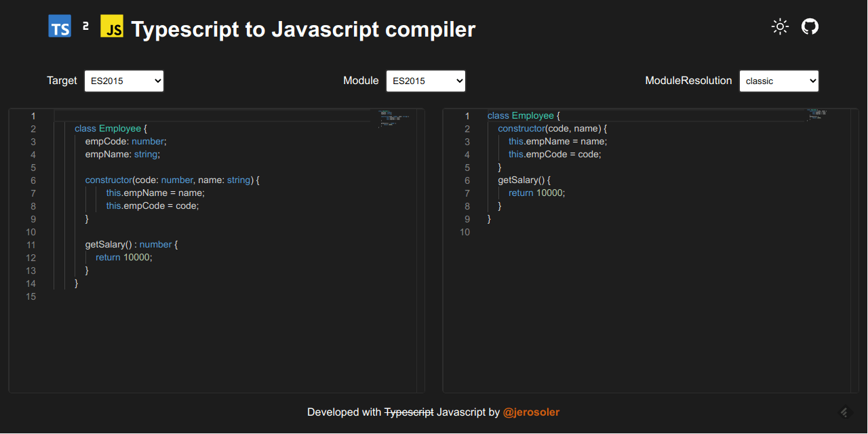Click the return 10000 statement in TypeScript code
Viewport: 868px width, 434px height.
pyautogui.click(x=123, y=257)
